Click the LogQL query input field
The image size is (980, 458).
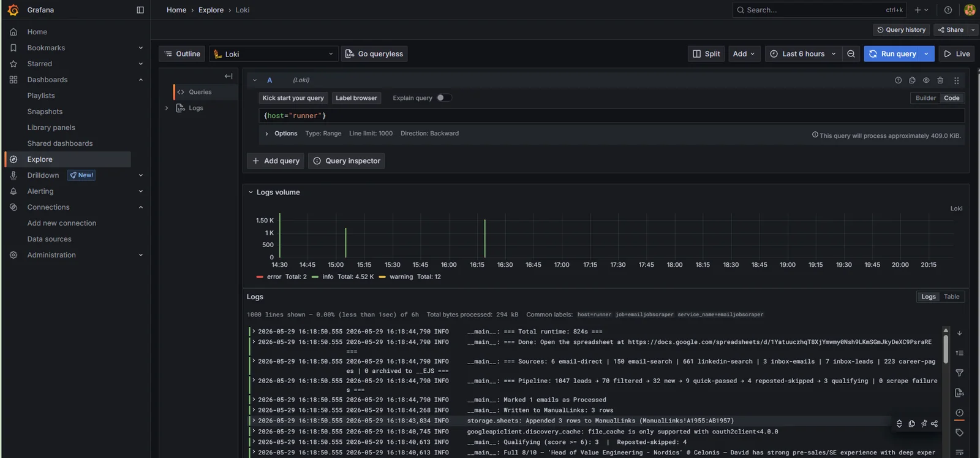[611, 116]
